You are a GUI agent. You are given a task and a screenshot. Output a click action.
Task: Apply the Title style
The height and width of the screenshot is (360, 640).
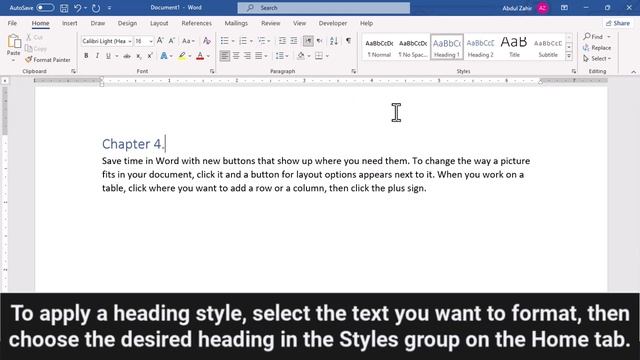[514, 47]
